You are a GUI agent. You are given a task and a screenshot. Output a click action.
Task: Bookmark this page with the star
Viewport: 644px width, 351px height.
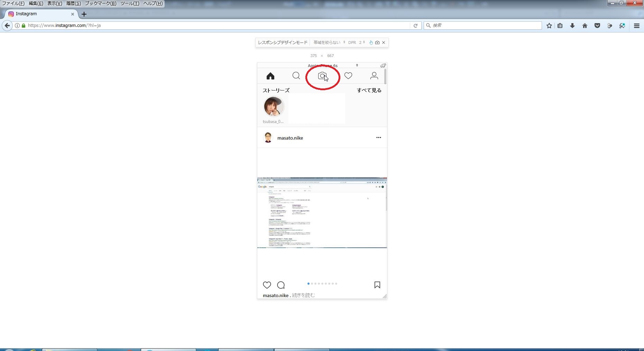549,26
